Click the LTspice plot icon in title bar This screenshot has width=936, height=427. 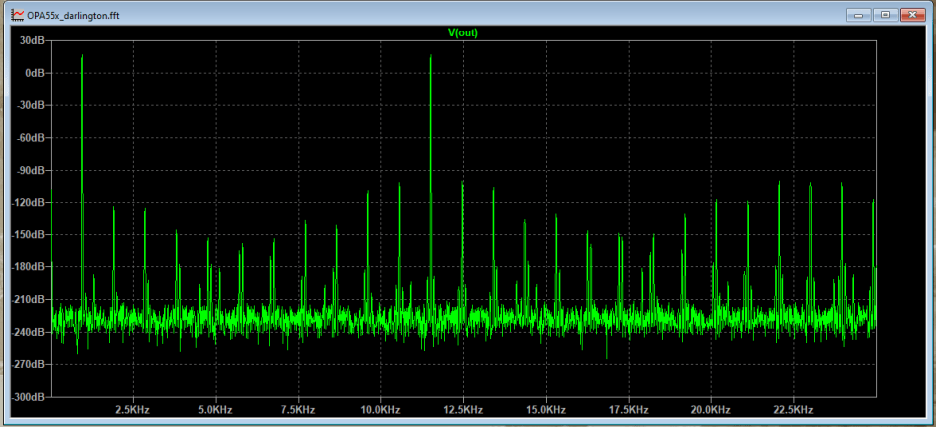pos(19,15)
